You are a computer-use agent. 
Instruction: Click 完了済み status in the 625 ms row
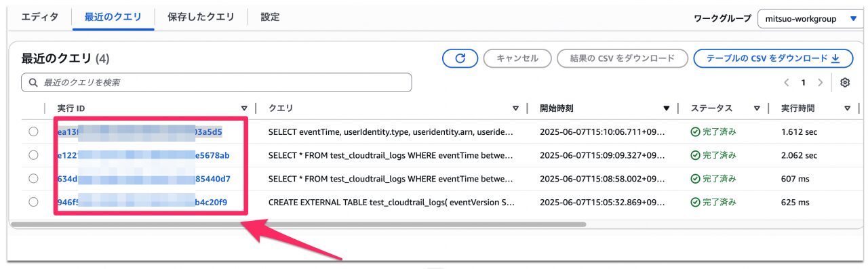coord(713,202)
